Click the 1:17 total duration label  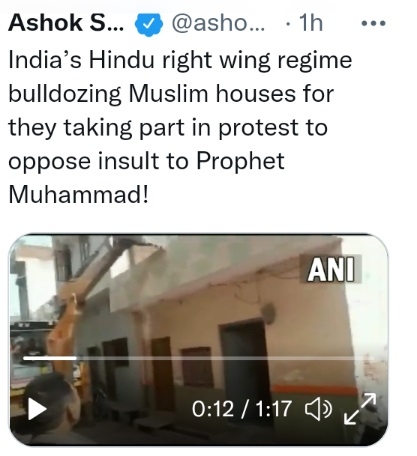pos(274,409)
